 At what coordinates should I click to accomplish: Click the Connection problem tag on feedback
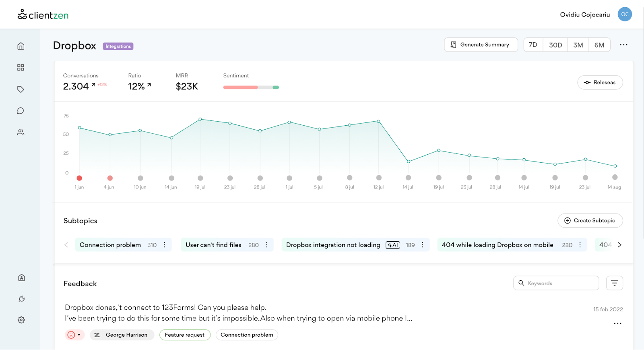[247, 335]
